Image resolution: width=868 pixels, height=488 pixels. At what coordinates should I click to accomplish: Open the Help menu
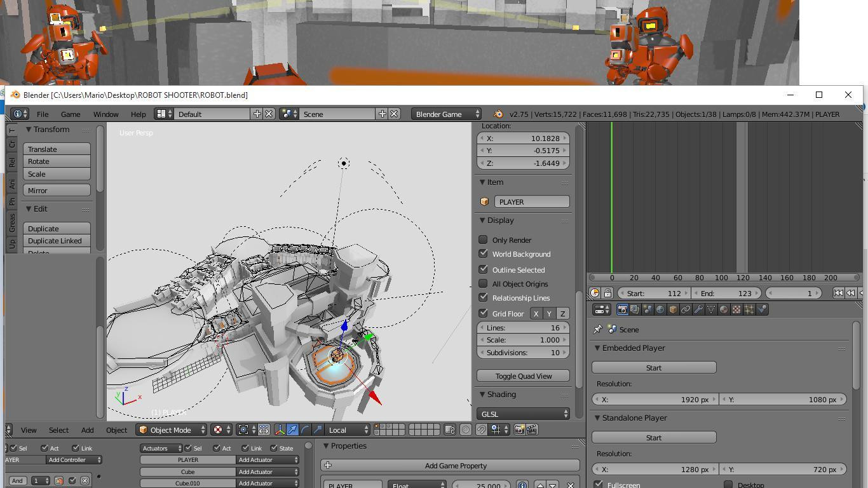pyautogui.click(x=138, y=114)
